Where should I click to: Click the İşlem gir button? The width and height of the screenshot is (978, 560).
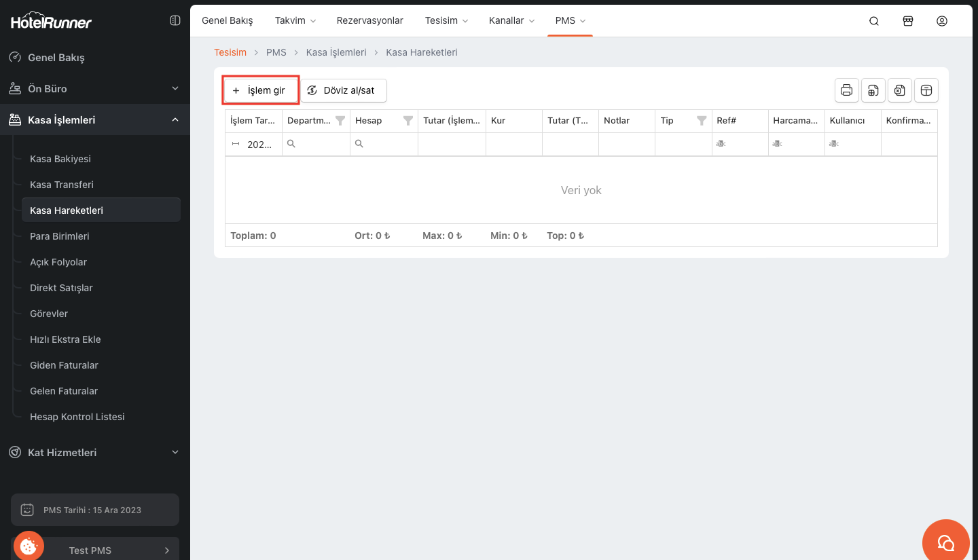pyautogui.click(x=261, y=90)
